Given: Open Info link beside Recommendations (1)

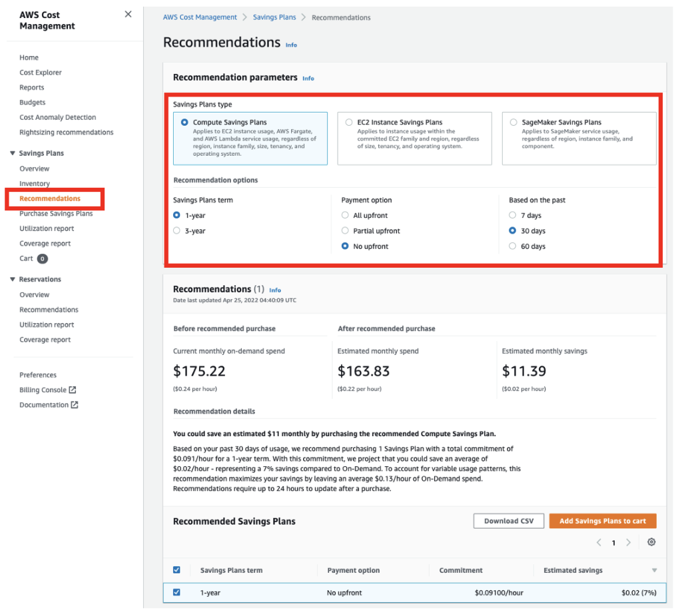Looking at the screenshot, I should 275,290.
